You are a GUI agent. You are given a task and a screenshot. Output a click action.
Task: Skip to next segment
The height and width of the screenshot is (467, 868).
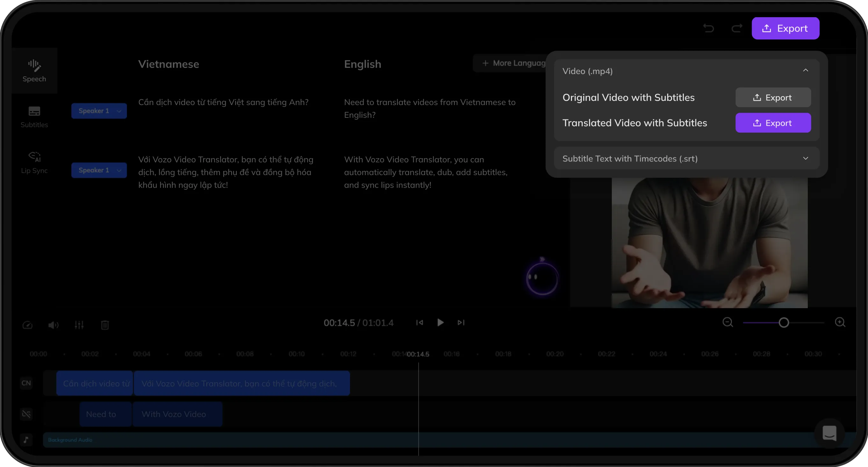(x=461, y=322)
